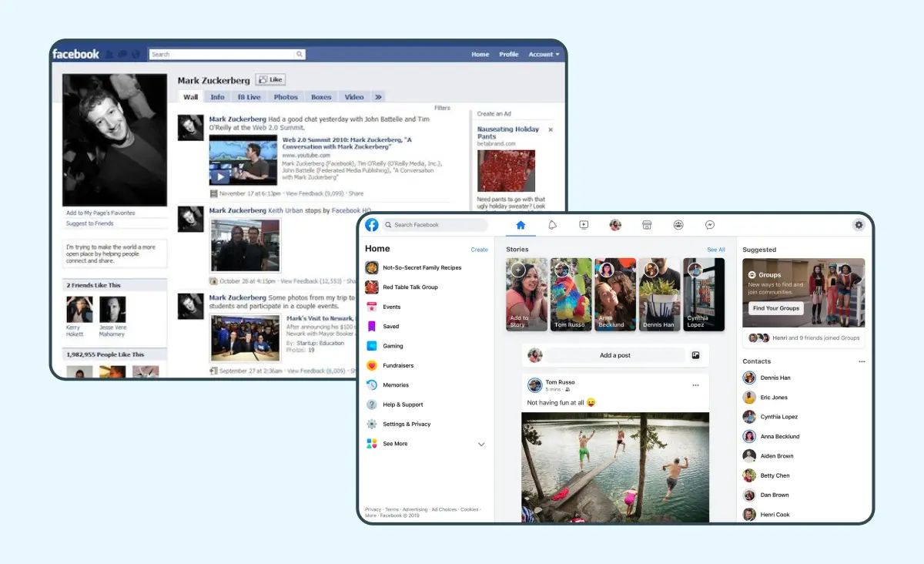This screenshot has height=564, width=924.
Task: Open Dennis Han story
Action: point(660,294)
